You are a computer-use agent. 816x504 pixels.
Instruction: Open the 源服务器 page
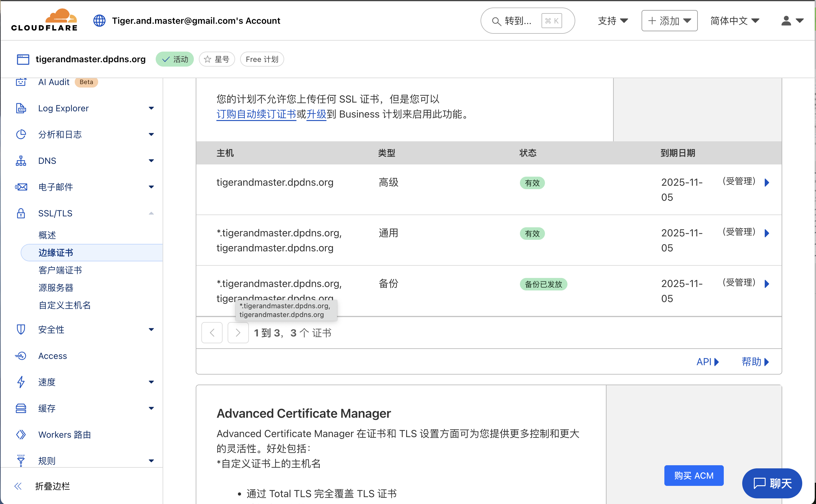pyautogui.click(x=56, y=288)
